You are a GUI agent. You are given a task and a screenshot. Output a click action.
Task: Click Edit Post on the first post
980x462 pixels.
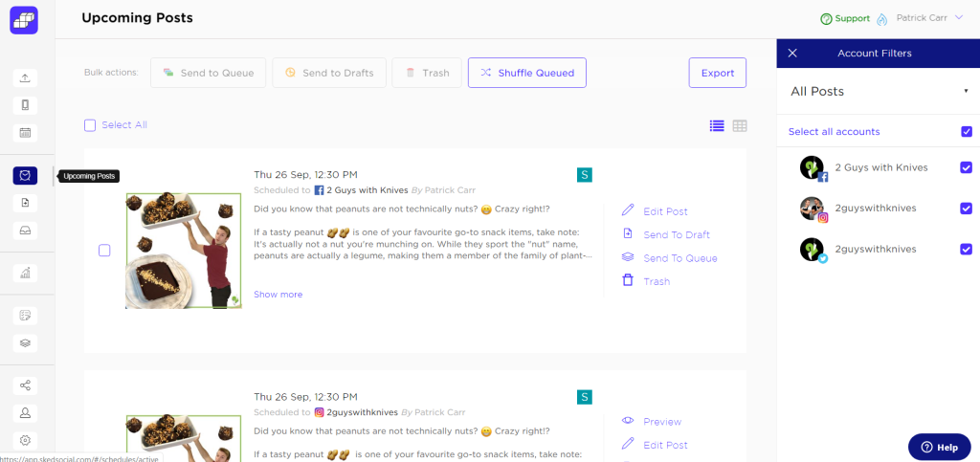click(x=664, y=211)
